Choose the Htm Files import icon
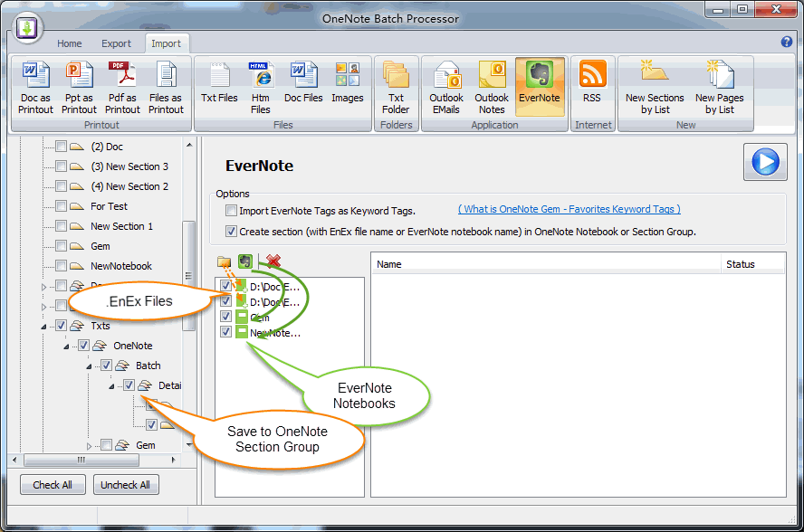This screenshot has width=804, height=532. (x=261, y=87)
